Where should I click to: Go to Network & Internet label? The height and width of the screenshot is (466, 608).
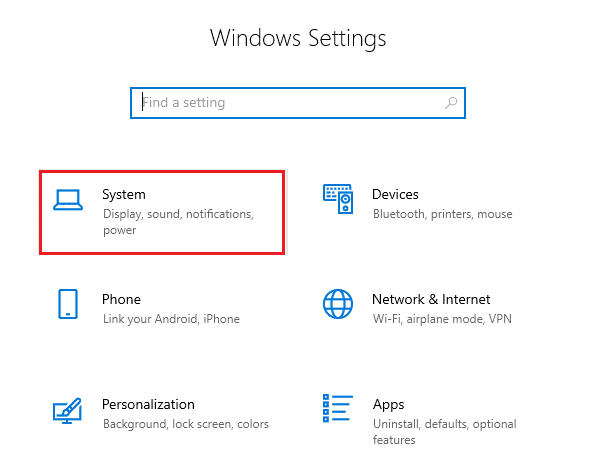[431, 299]
